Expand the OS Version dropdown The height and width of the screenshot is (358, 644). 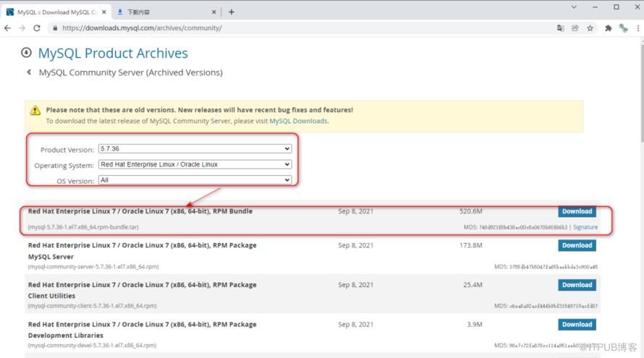point(195,180)
